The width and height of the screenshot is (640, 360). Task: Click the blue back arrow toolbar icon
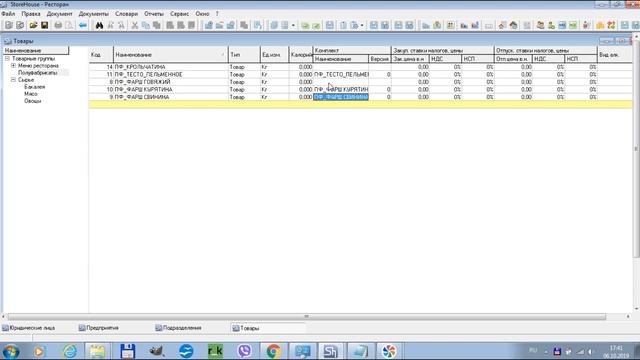pos(83,25)
